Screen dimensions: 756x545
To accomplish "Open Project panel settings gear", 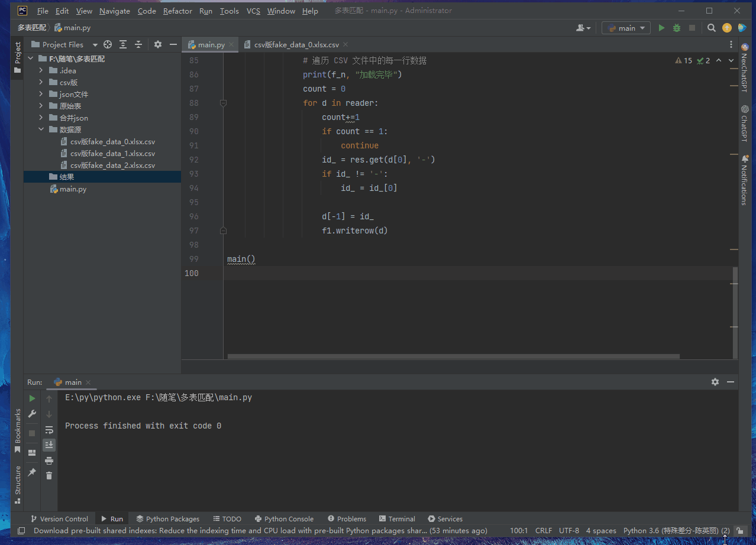I will pos(158,44).
